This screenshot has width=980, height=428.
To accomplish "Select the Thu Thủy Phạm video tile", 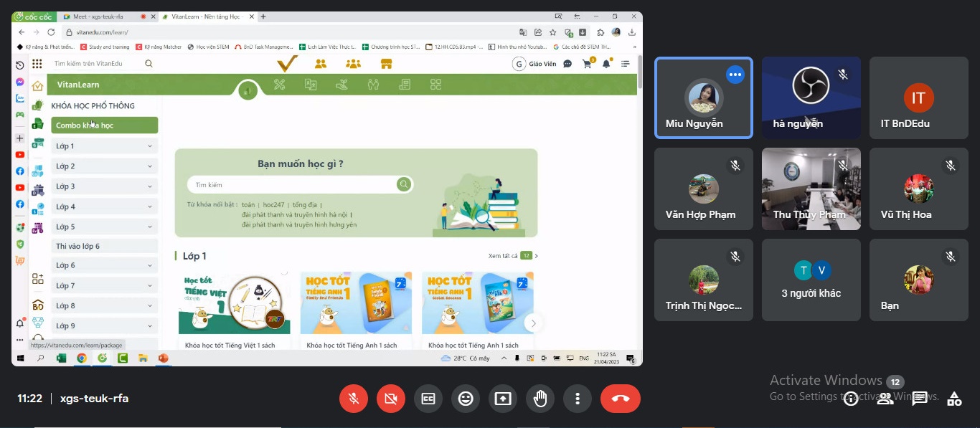I will click(x=811, y=189).
